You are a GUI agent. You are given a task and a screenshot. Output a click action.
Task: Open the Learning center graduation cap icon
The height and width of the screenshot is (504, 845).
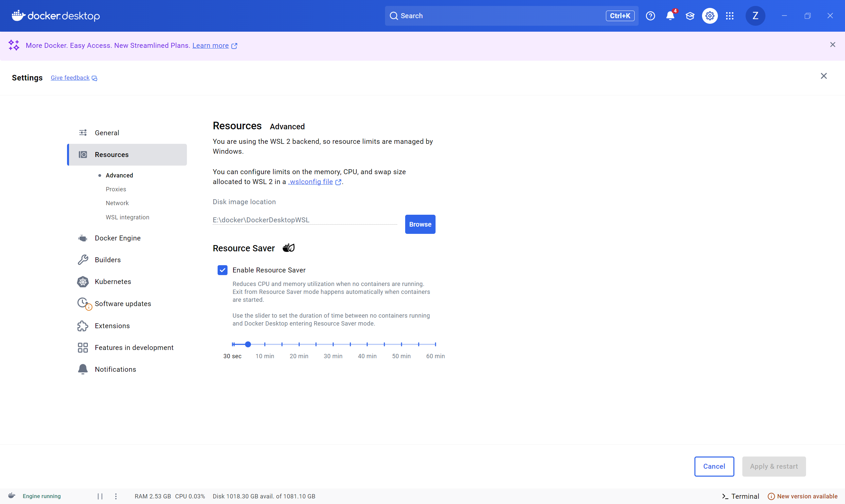690,16
